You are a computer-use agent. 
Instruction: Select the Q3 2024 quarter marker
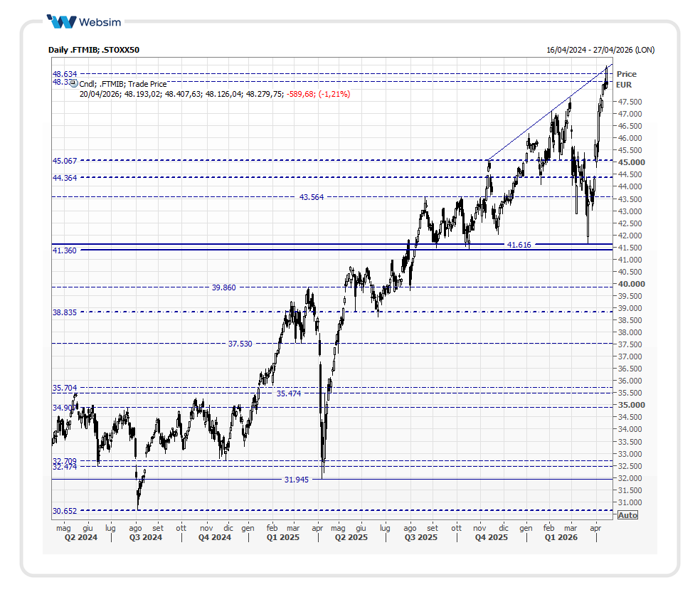(146, 538)
